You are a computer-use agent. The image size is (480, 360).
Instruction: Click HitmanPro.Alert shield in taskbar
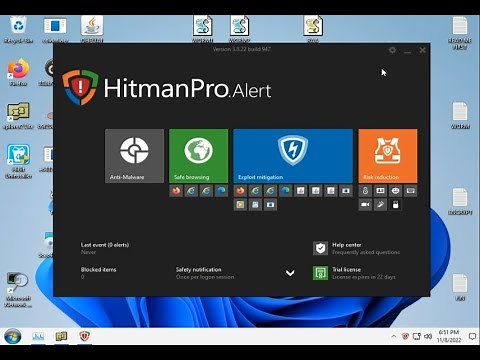tap(85, 336)
